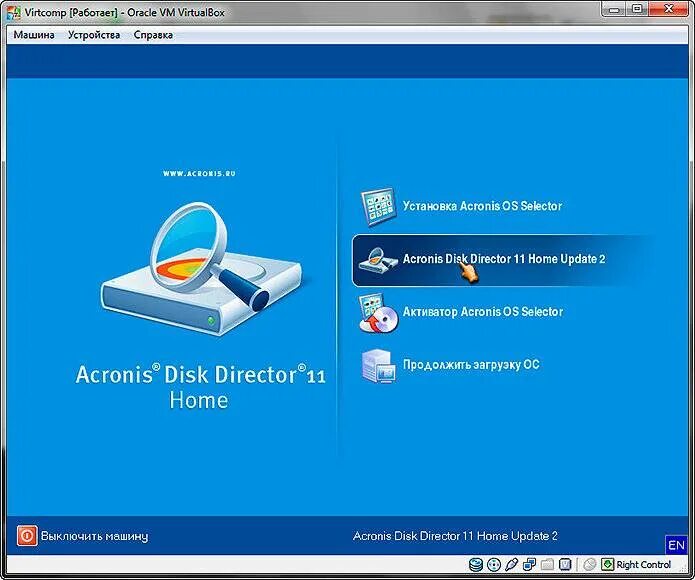Click Выключить машину label
Image resolution: width=695 pixels, height=580 pixels.
[x=94, y=536]
